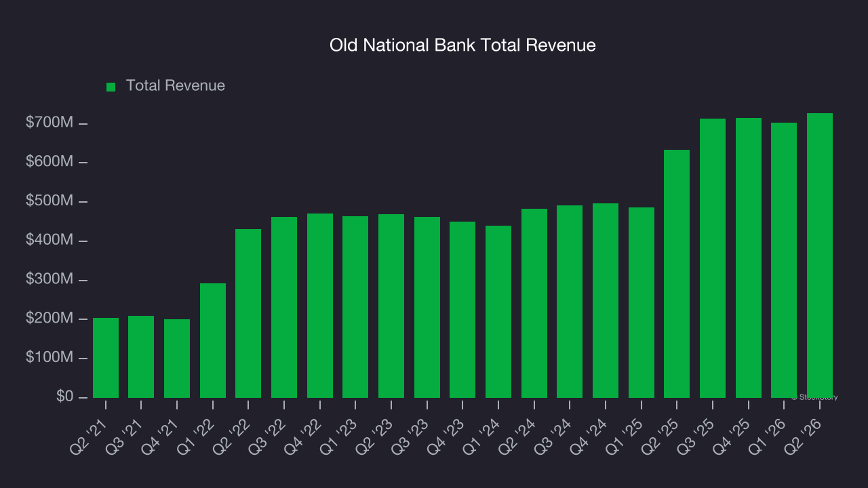Click the Q4 '21 revenue bar
Screen dimensions: 868x488
[177, 359]
